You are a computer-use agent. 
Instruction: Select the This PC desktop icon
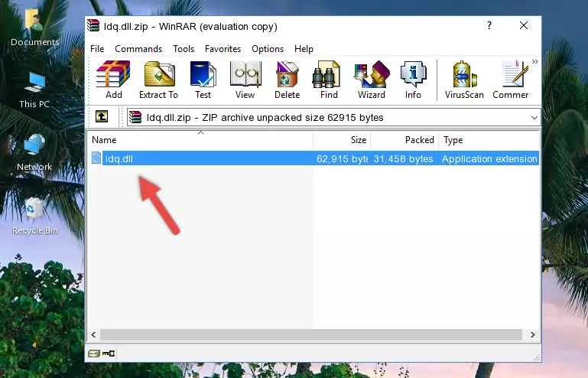click(x=34, y=90)
